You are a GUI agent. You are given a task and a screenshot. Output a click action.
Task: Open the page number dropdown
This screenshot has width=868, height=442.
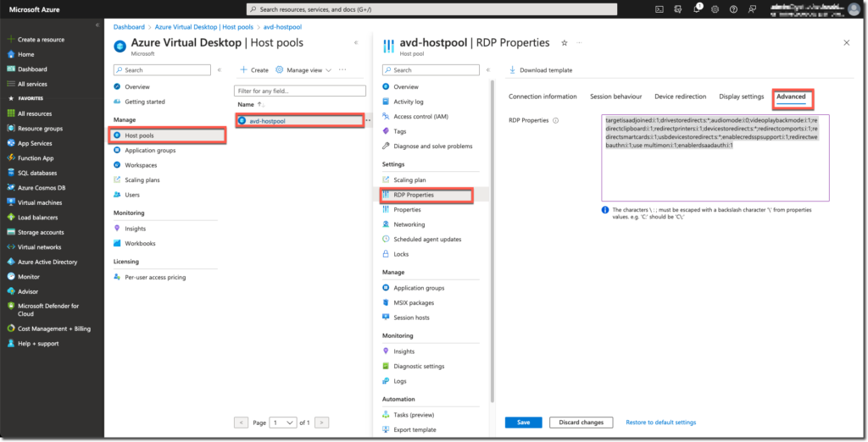tap(283, 423)
